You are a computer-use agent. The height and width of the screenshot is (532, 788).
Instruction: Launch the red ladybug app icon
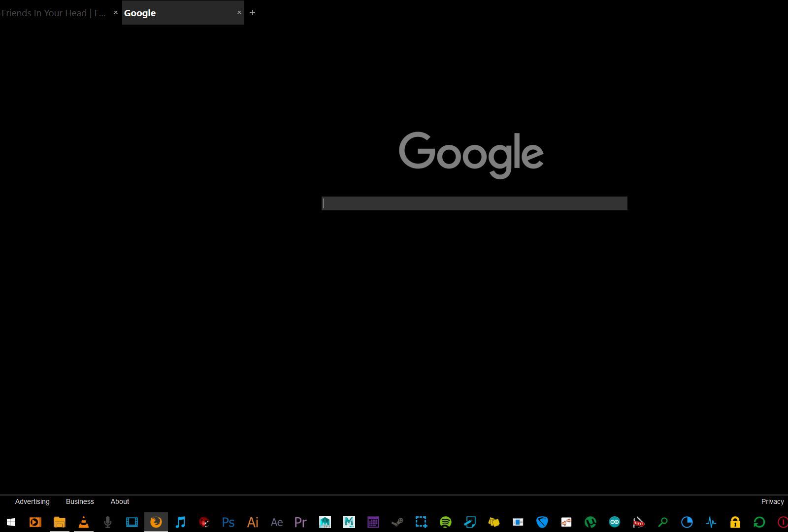(x=204, y=522)
